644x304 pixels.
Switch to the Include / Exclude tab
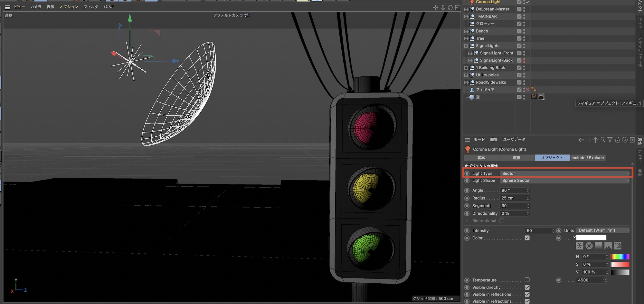click(587, 158)
